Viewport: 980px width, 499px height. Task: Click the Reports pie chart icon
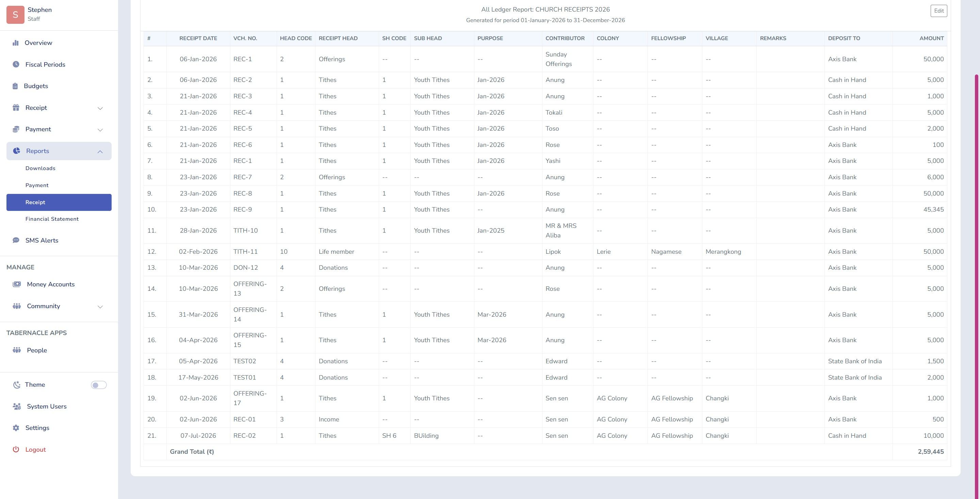tap(16, 151)
